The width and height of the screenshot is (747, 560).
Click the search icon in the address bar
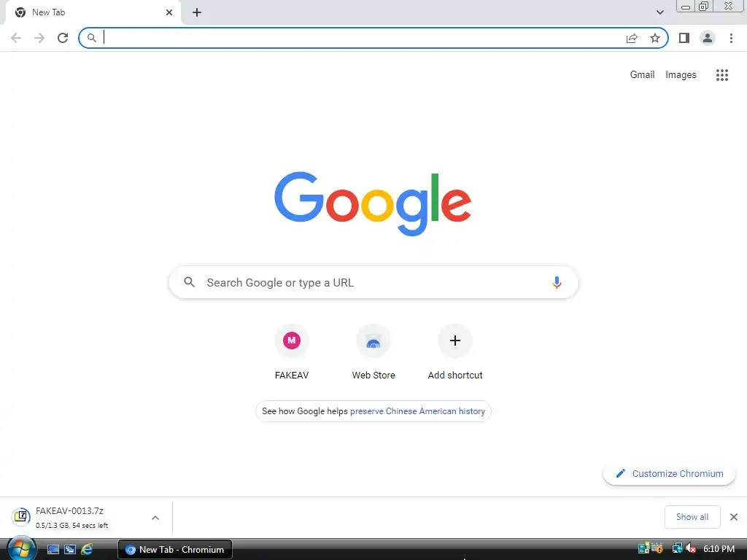[x=92, y=38]
